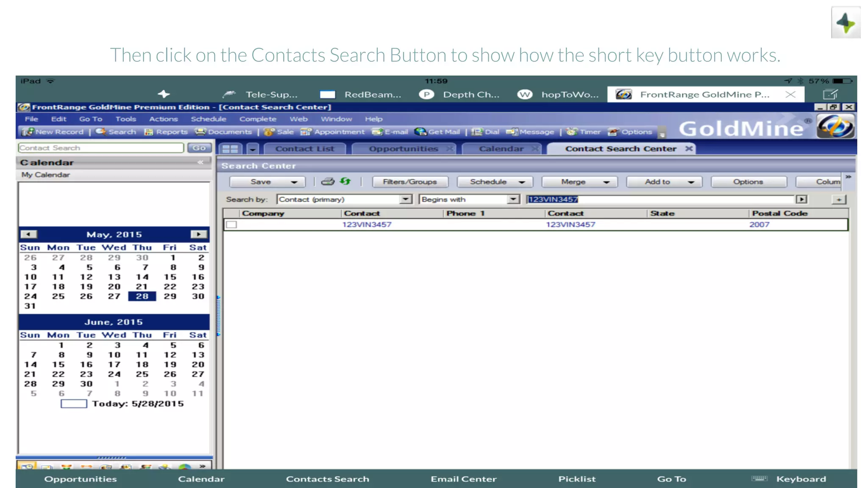The width and height of the screenshot is (868, 488).
Task: Run search with the arrow button
Action: click(x=801, y=199)
